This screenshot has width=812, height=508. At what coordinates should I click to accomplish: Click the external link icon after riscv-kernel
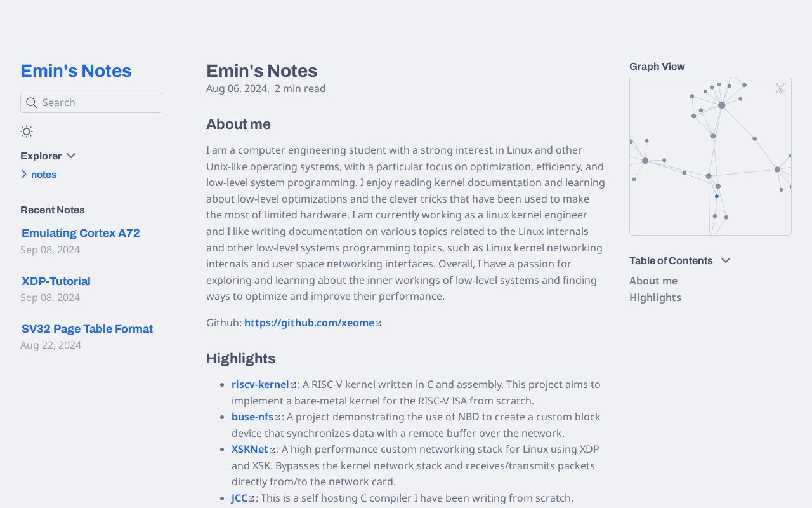point(293,385)
